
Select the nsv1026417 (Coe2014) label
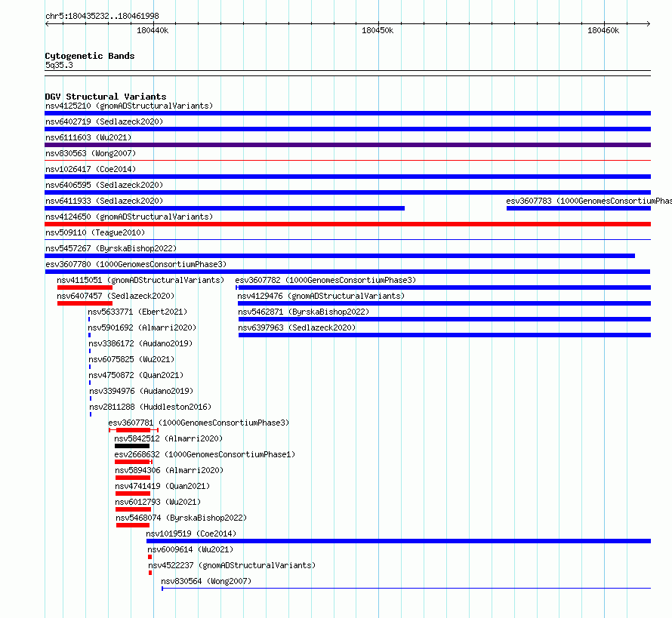tap(91, 169)
